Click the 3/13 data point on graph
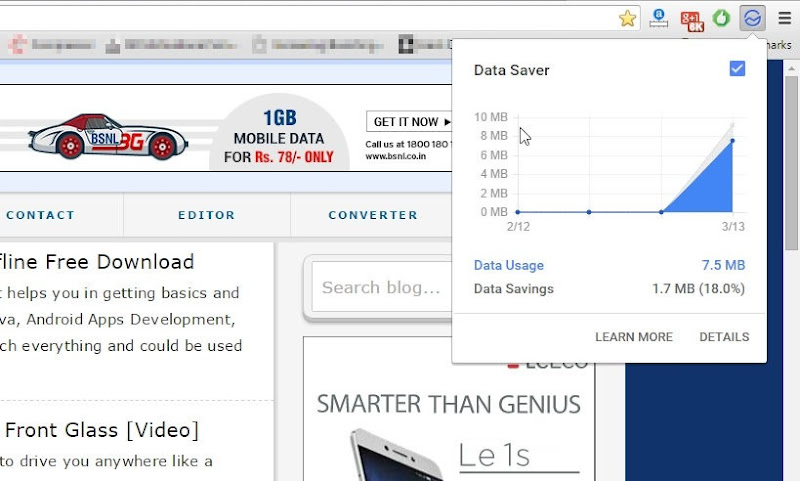This screenshot has width=800, height=481. tap(733, 140)
